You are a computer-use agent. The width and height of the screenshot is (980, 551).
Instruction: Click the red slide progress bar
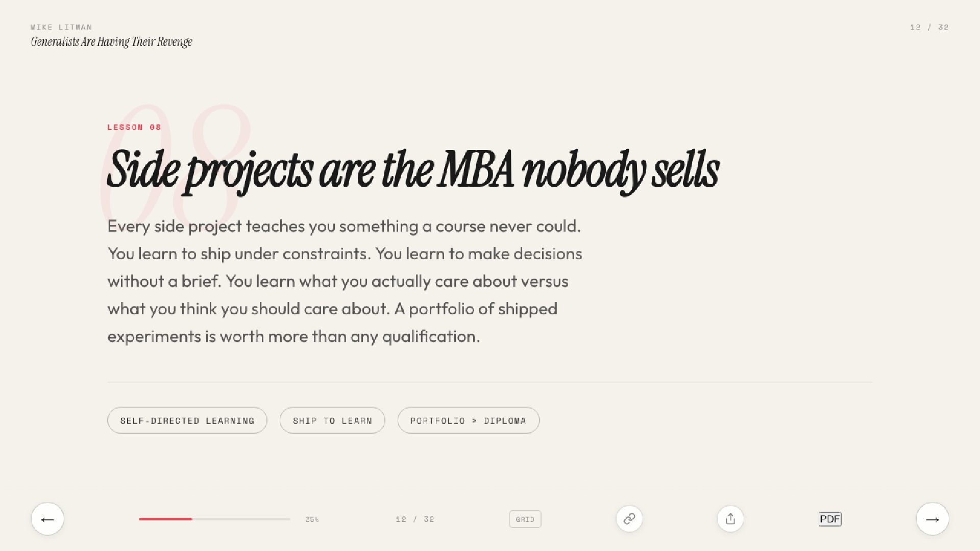click(165, 519)
